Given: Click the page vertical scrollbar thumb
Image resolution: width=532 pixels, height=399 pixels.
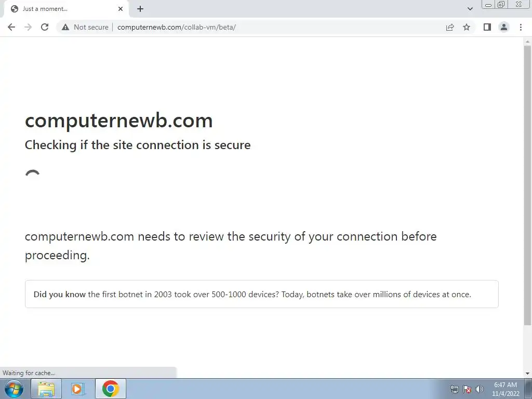Looking at the screenshot, I should pyautogui.click(x=527, y=185).
